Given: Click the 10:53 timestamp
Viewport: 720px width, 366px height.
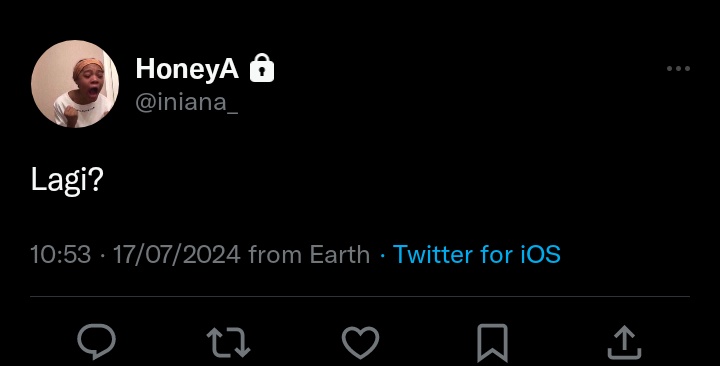Looking at the screenshot, I should point(61,254).
